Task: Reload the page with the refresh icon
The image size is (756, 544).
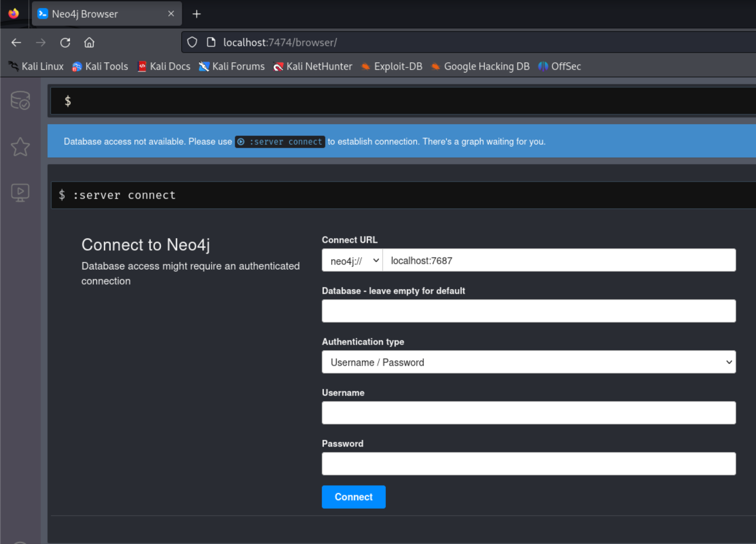Action: click(x=65, y=42)
